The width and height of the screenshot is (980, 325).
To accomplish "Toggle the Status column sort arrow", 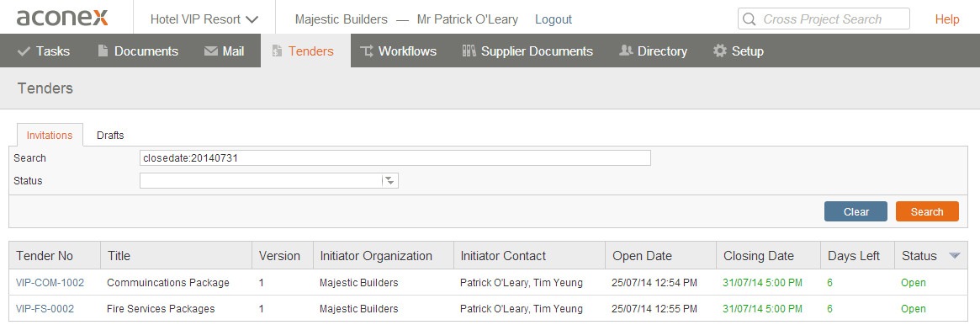I will coord(954,256).
